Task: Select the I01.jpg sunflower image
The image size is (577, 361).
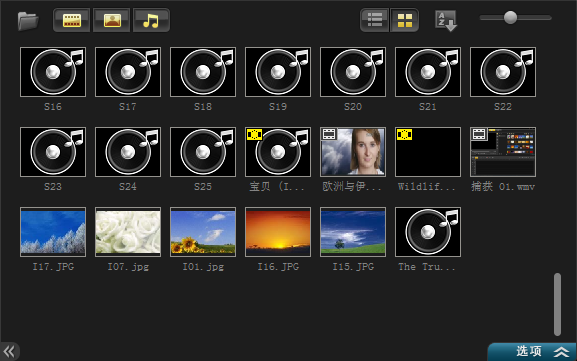Action: (x=203, y=232)
